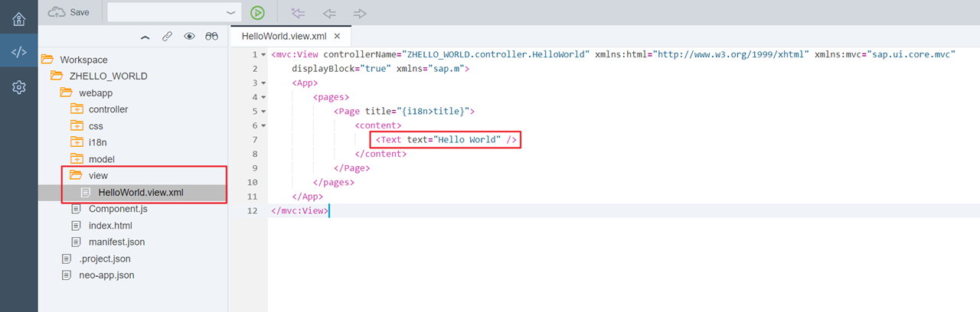
Task: Select HelloWorld.view.xml in the file tree
Action: (141, 192)
